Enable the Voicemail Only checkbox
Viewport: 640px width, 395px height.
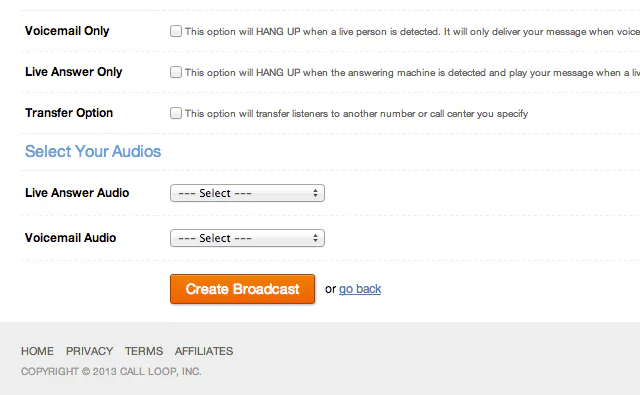[176, 31]
